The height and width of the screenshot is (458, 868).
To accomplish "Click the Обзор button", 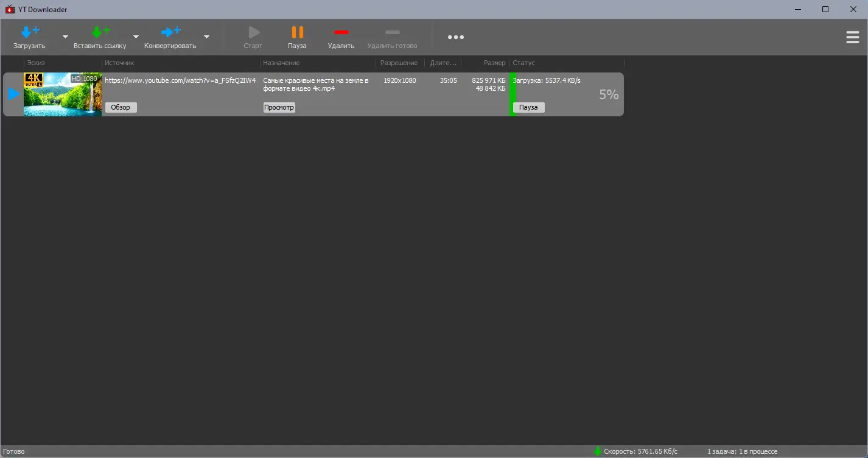I will [120, 107].
